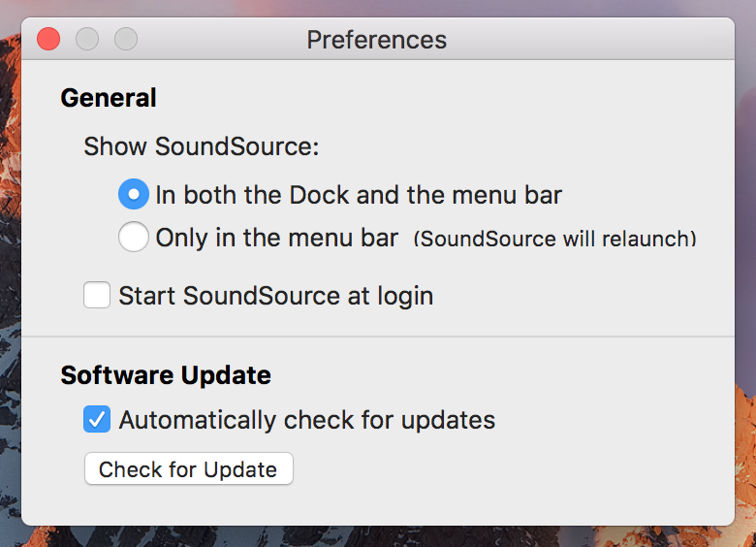Click the Software Update section heading

pyautogui.click(x=166, y=375)
